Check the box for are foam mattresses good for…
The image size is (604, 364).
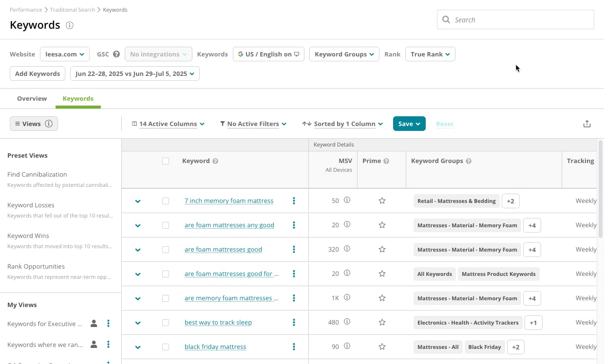pyautogui.click(x=166, y=274)
